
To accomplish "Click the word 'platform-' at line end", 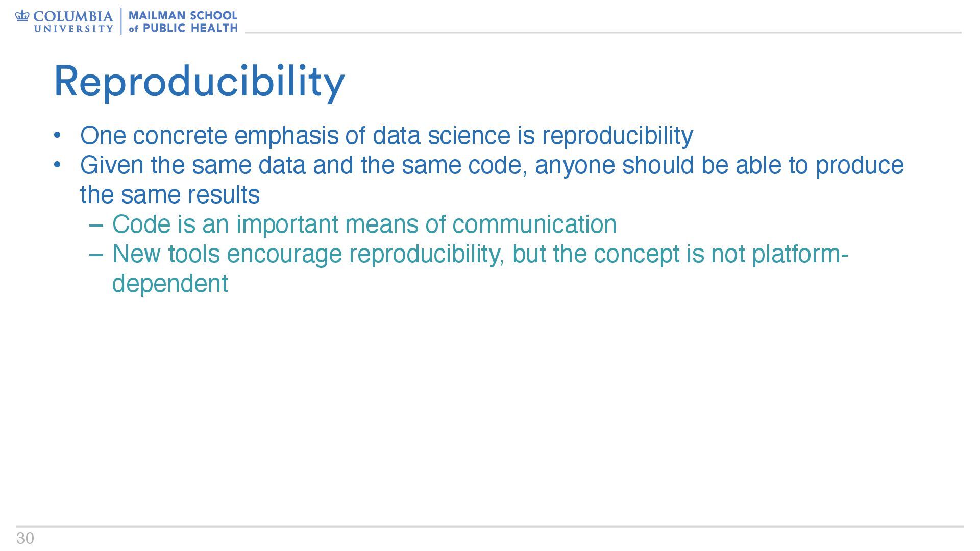I will [800, 255].
